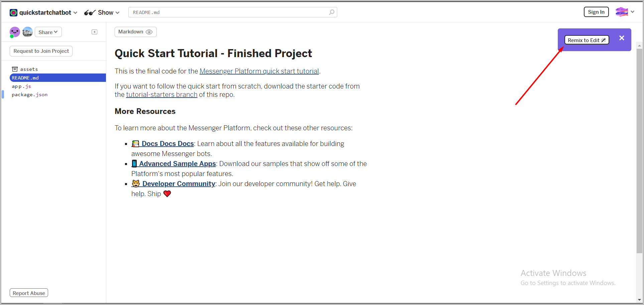
Task: Open package.json file
Action: pyautogui.click(x=30, y=95)
